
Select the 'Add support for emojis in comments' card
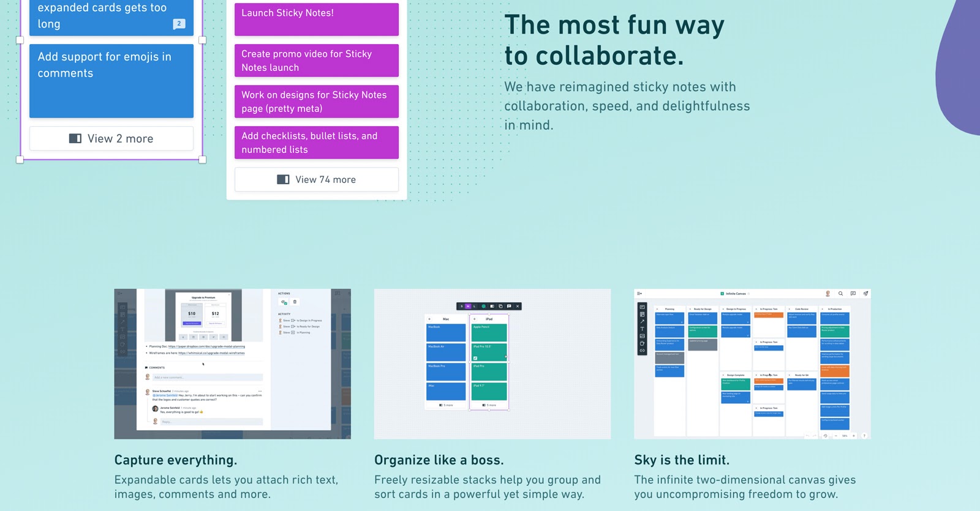pyautogui.click(x=111, y=81)
